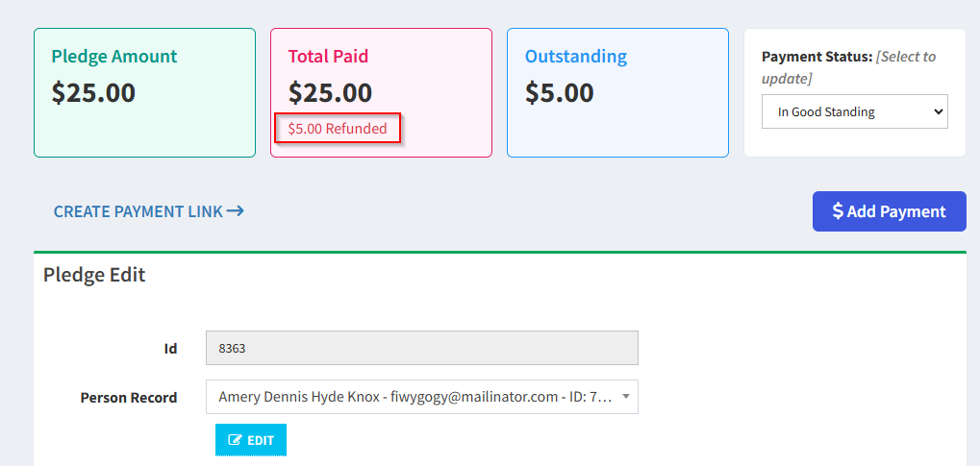The width and height of the screenshot is (980, 466).
Task: Click the arrow icon after Create Payment Link
Action: point(236,211)
